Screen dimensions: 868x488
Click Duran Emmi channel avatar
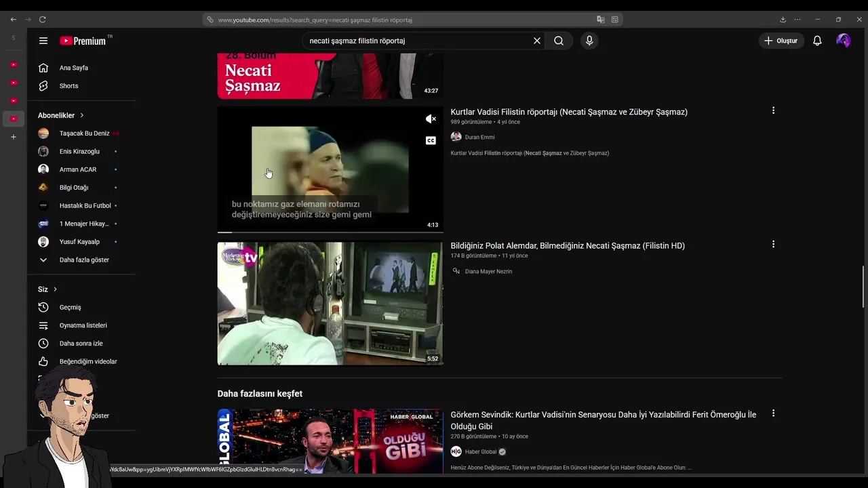pyautogui.click(x=456, y=137)
